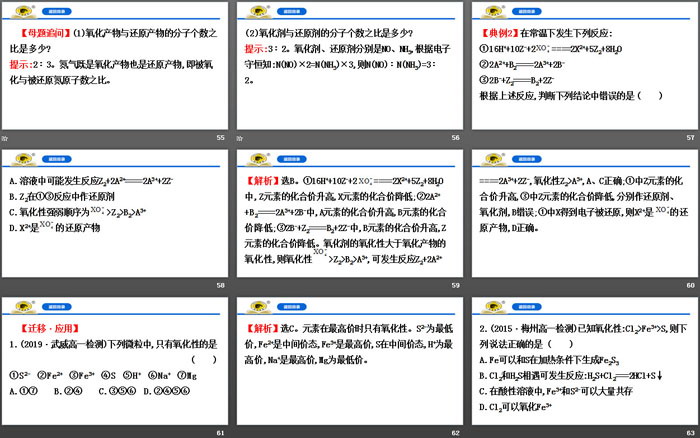Click the eye logo on slide 60
Viewport: 700px width, 438px height.
pyautogui.click(x=494, y=159)
